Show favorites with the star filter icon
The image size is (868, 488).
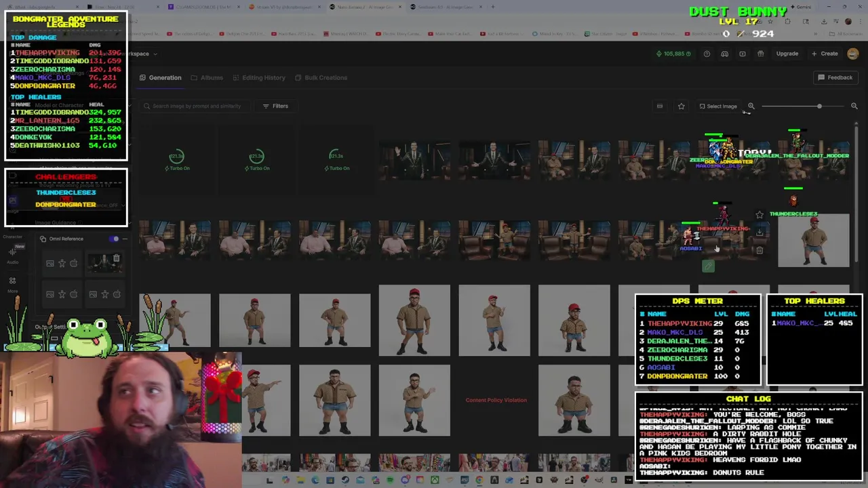coord(681,106)
